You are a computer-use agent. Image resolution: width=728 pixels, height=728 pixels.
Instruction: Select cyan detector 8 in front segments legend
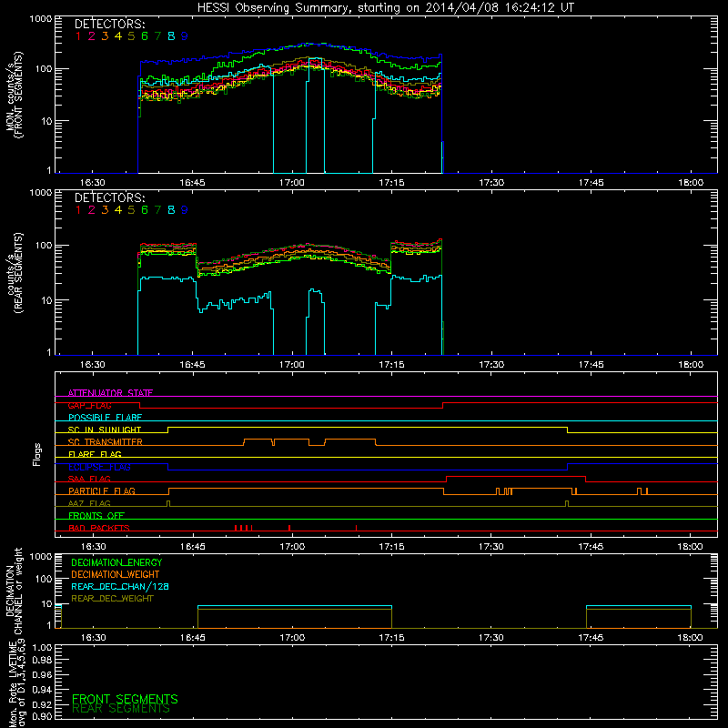click(171, 36)
